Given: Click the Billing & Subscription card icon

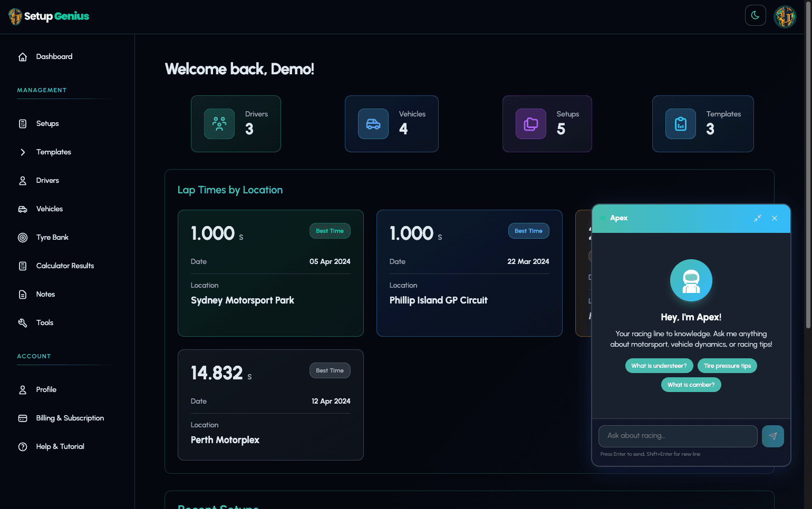Looking at the screenshot, I should tap(23, 418).
